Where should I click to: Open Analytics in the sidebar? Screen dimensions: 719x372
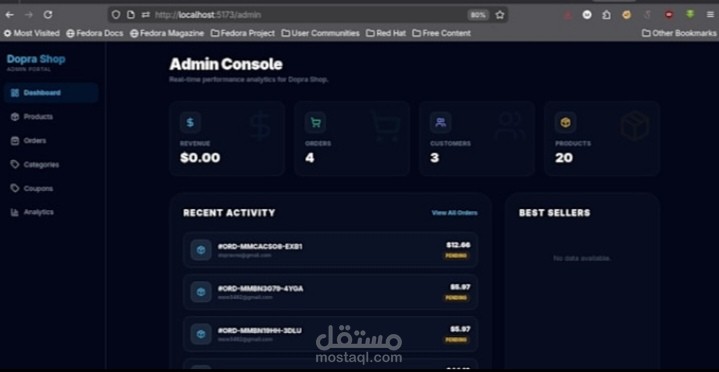point(32,212)
